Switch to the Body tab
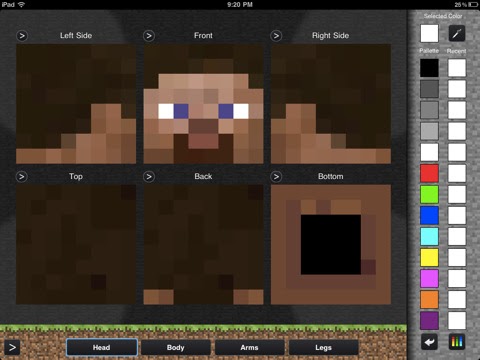Viewport: 480px width, 360px height. [x=176, y=347]
